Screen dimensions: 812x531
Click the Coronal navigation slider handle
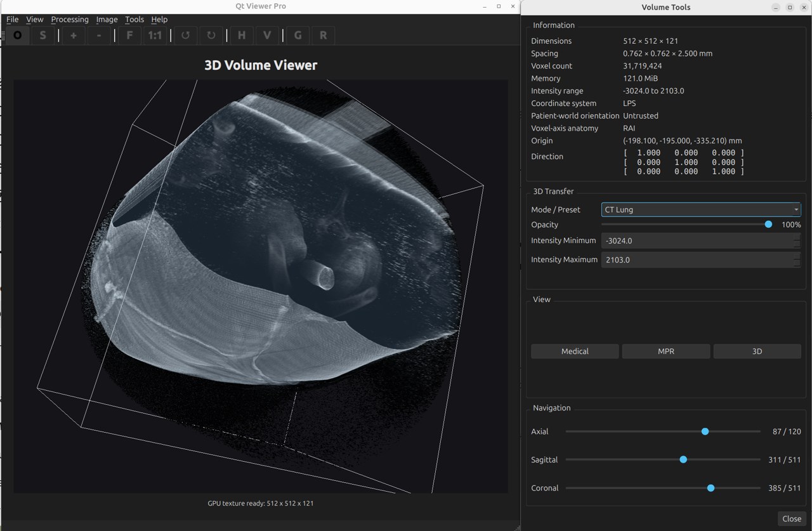click(x=710, y=488)
